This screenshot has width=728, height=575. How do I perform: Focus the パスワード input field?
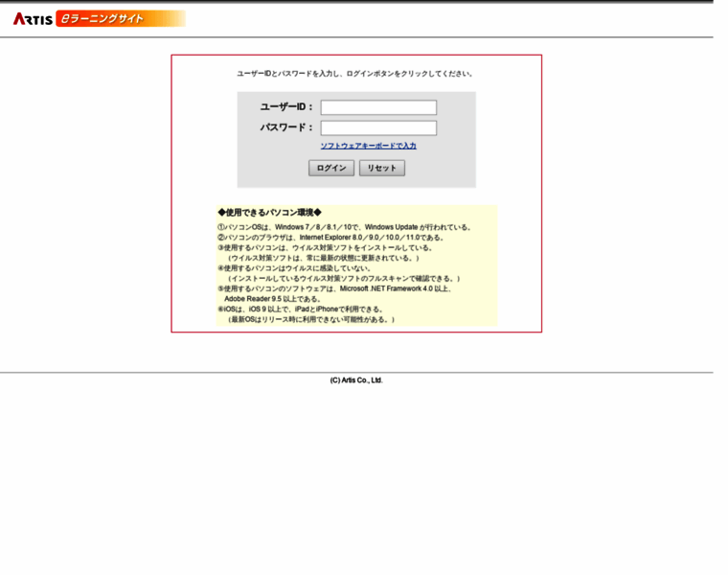378,127
